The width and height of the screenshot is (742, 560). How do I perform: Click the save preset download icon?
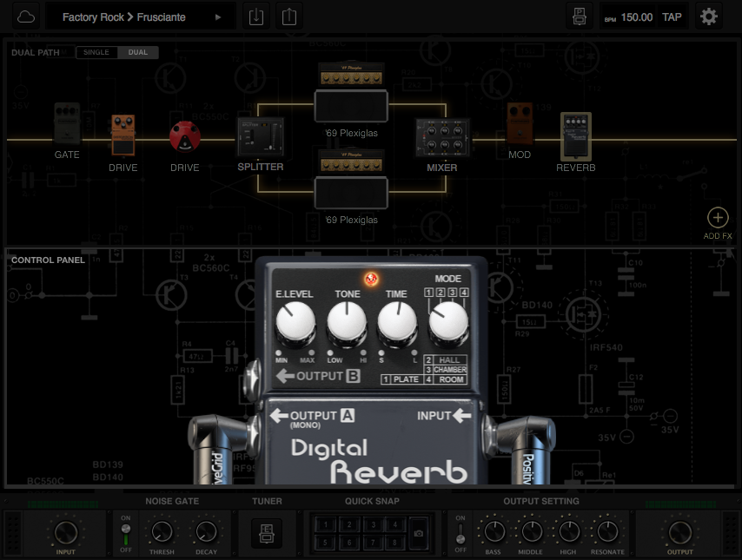tap(255, 16)
